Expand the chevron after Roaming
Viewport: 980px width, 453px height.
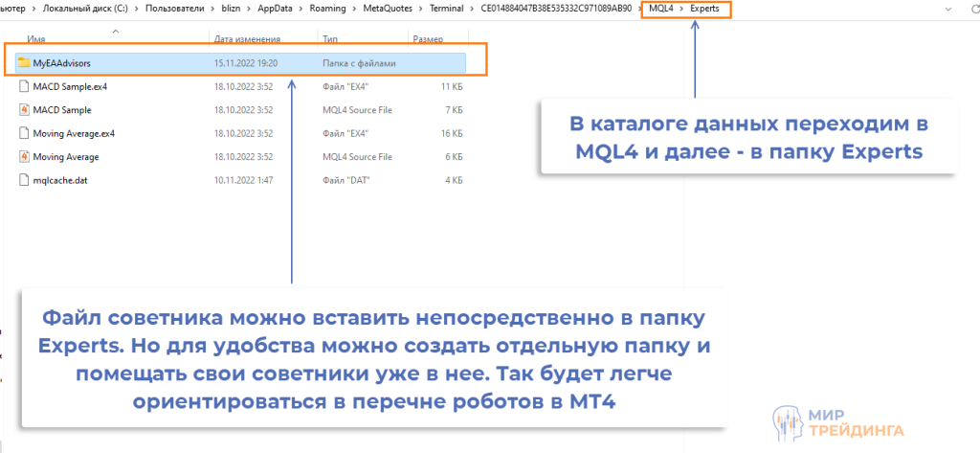click(x=354, y=9)
